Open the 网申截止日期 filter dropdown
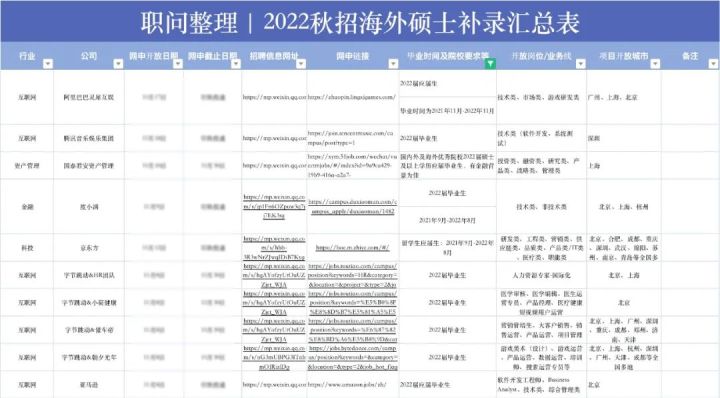The image size is (720, 398). (236, 64)
